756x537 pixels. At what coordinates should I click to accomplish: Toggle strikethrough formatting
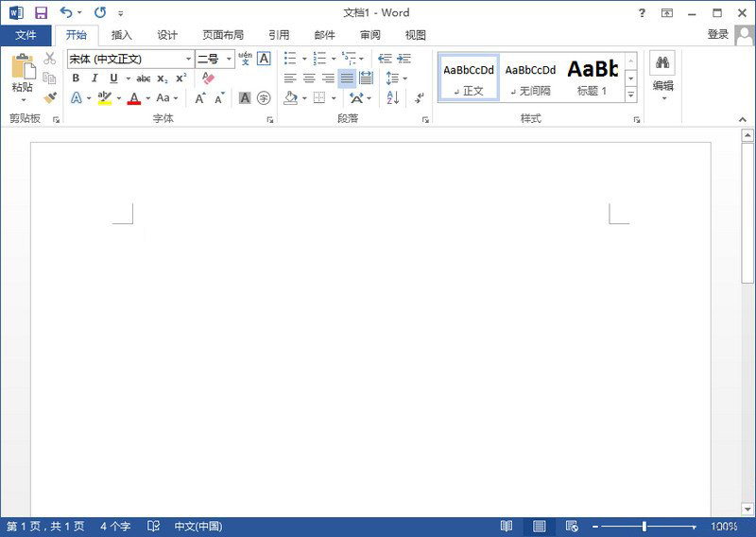click(144, 78)
